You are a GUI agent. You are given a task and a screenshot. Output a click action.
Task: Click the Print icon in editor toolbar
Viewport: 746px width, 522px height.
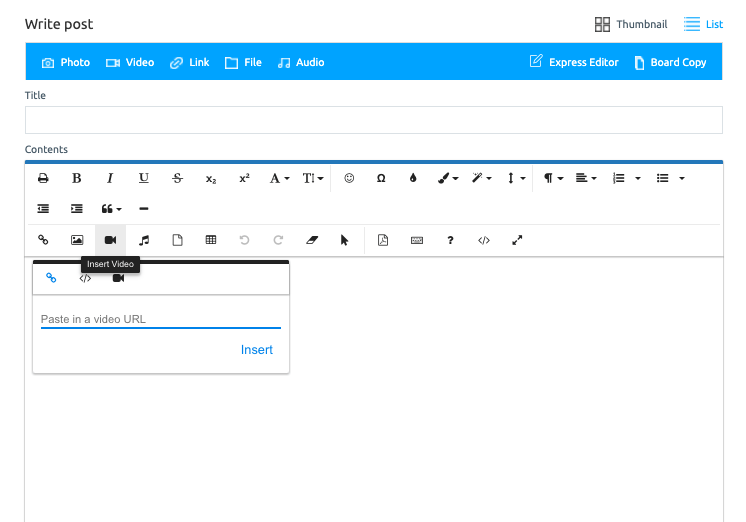[43, 178]
